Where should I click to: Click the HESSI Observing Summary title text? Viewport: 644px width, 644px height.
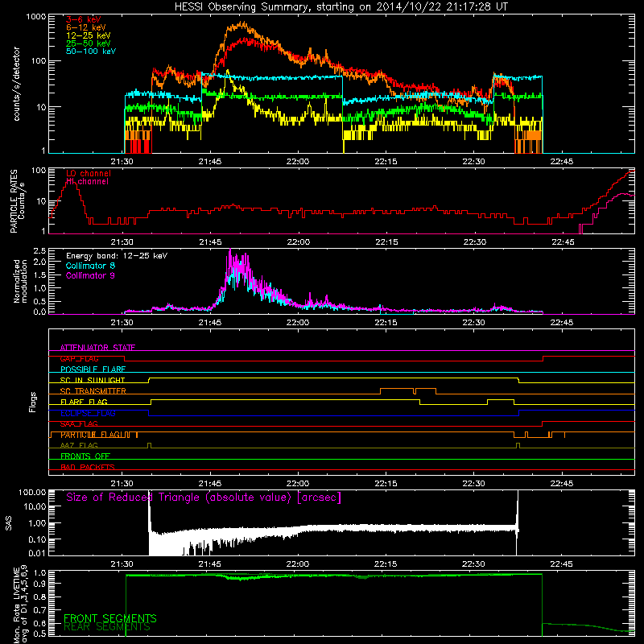pyautogui.click(x=341, y=7)
